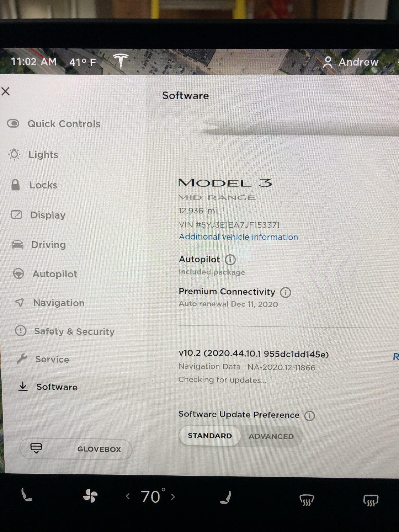
Task: Go to Lights settings
Action: pos(34,154)
